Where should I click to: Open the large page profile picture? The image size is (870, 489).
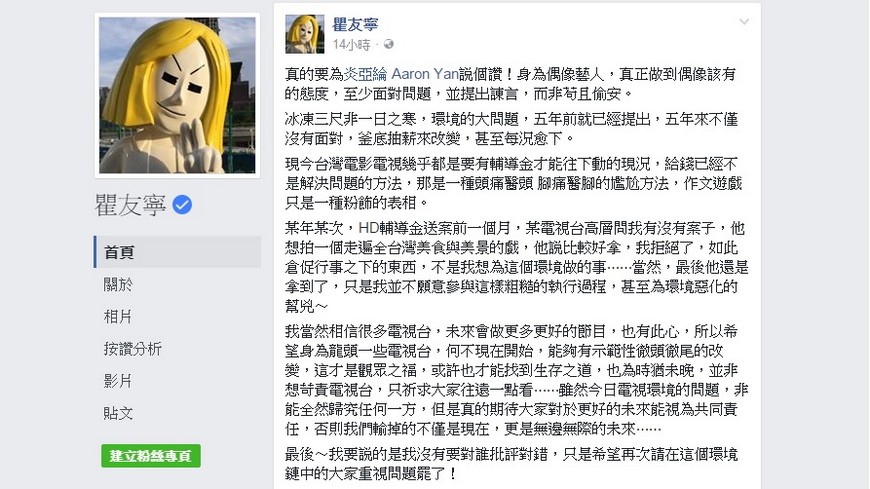coord(178,95)
